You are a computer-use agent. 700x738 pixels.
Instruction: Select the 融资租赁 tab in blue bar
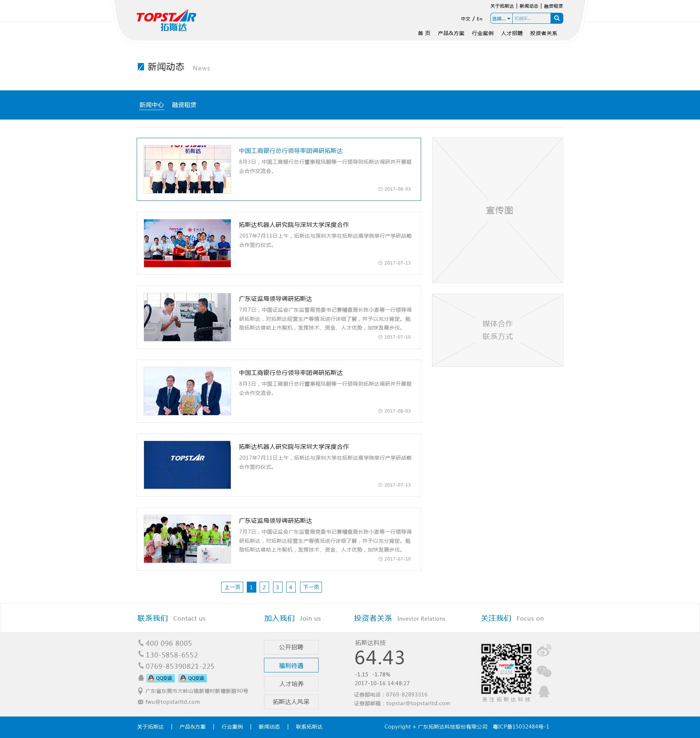[x=184, y=105]
